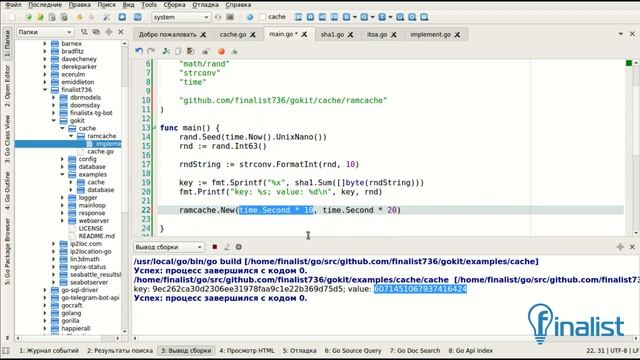The height and width of the screenshot is (360, 640).
Task: Click the Redo arrow in editor toolbar
Action: pyautogui.click(x=151, y=51)
